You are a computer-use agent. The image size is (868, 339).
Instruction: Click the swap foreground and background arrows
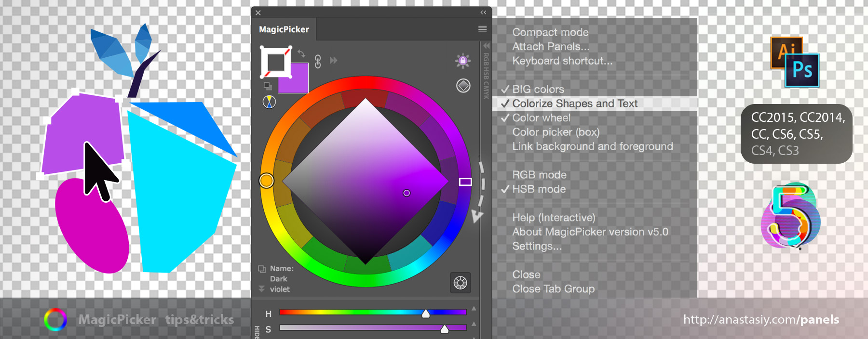click(x=301, y=53)
